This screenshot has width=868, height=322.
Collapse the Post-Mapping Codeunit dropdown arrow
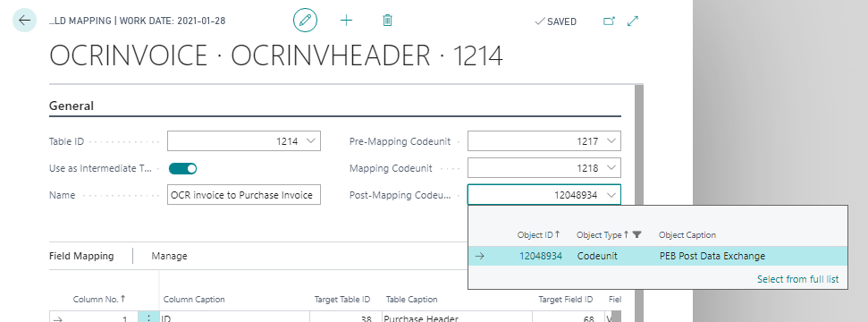611,194
